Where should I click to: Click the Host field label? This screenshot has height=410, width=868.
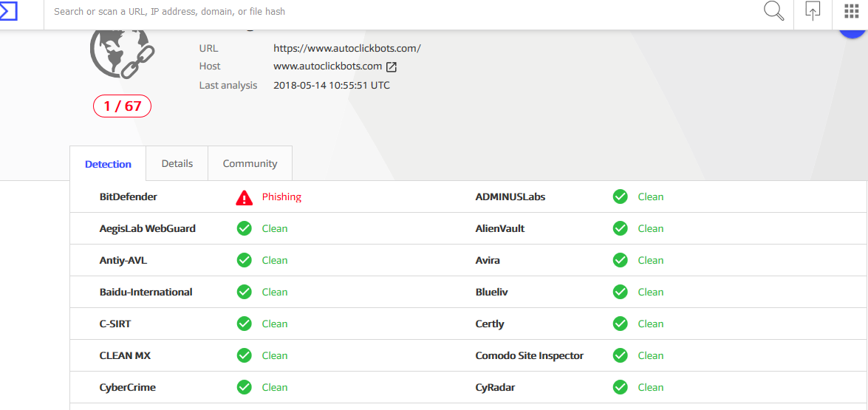210,66
